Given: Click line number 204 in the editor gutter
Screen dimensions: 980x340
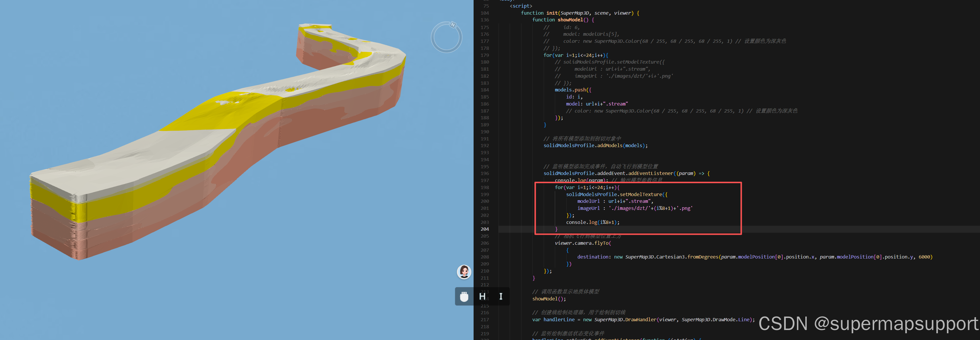Looking at the screenshot, I should [x=485, y=229].
